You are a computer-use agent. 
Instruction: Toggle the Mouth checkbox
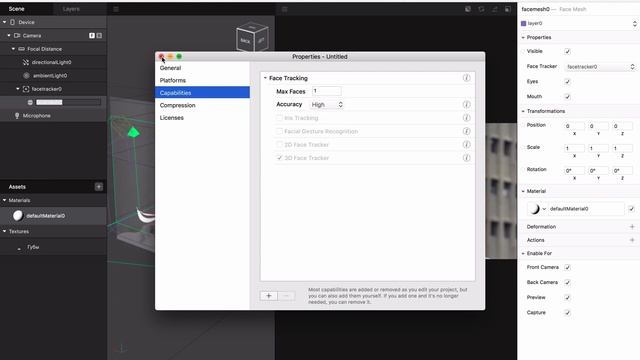pyautogui.click(x=567, y=97)
